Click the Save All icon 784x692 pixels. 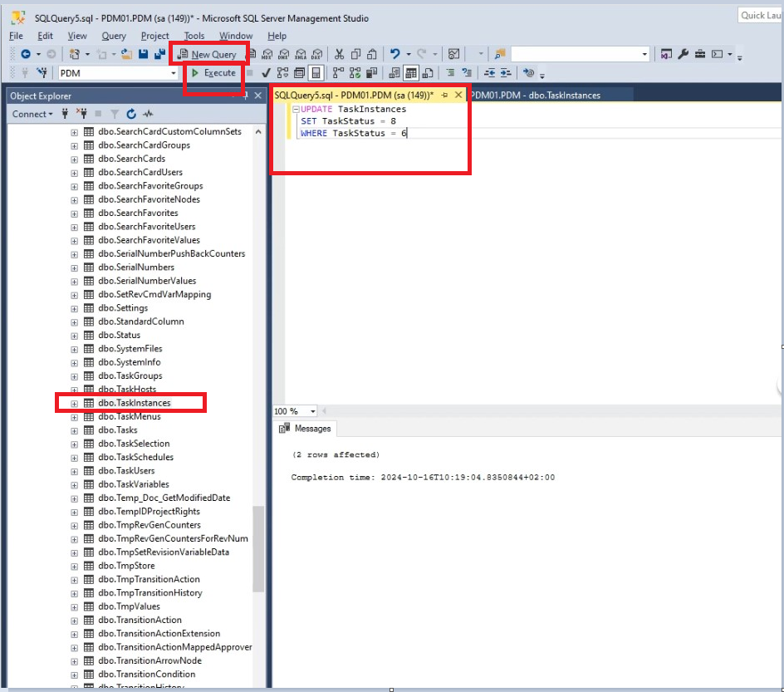point(160,54)
